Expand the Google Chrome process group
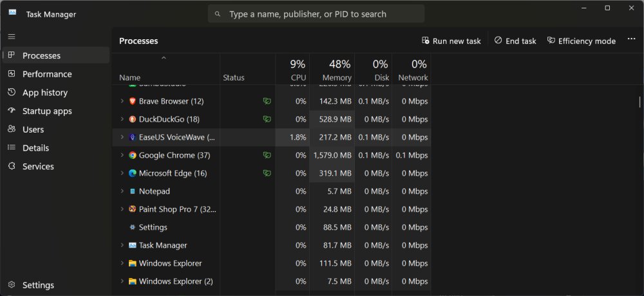The height and width of the screenshot is (296, 644). coord(122,155)
